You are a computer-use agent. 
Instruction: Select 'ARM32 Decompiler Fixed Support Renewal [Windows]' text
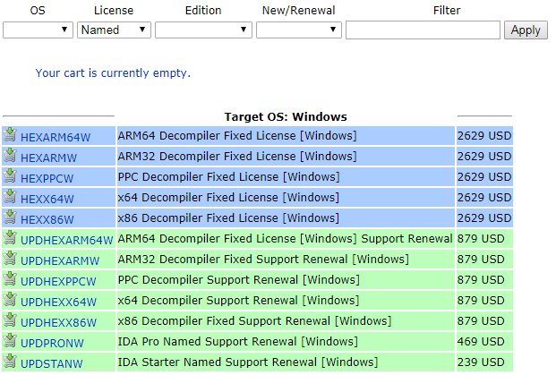tap(263, 259)
